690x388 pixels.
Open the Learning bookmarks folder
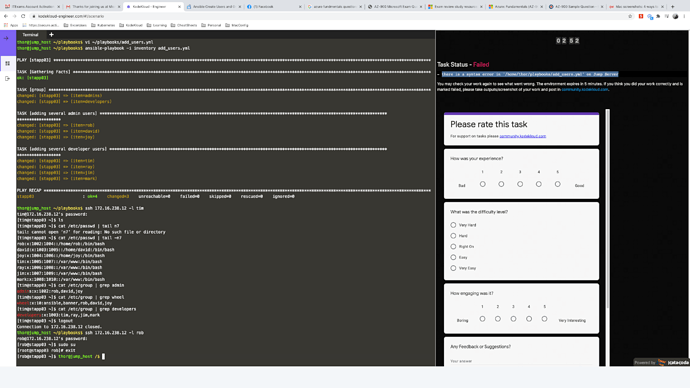pos(157,26)
